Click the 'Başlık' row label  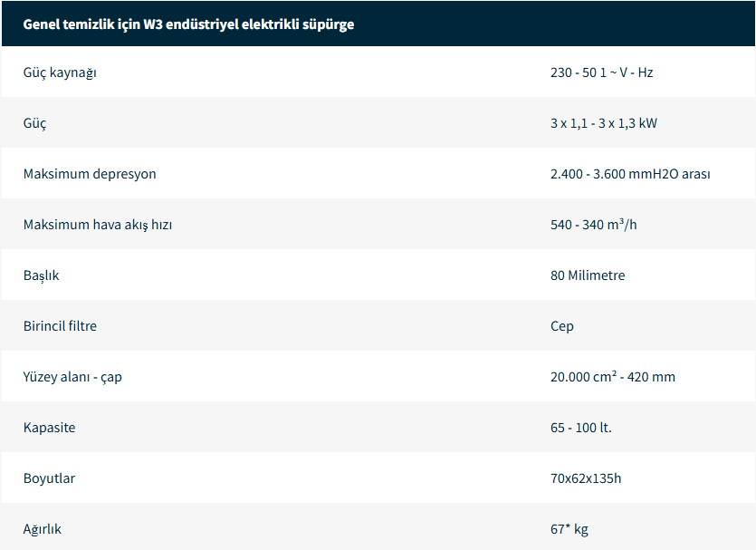(x=41, y=275)
